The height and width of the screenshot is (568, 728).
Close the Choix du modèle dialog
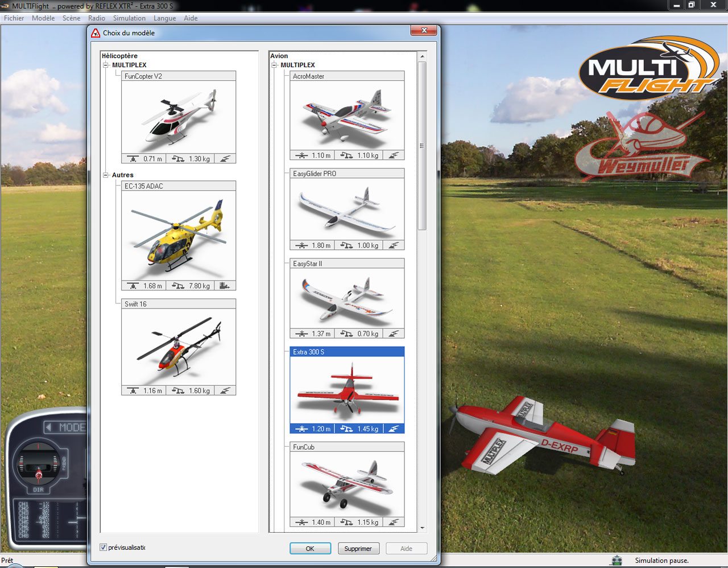(424, 30)
